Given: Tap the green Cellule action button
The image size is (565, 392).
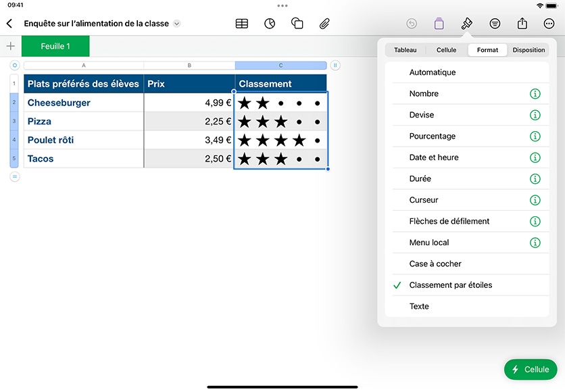Looking at the screenshot, I should [531, 369].
